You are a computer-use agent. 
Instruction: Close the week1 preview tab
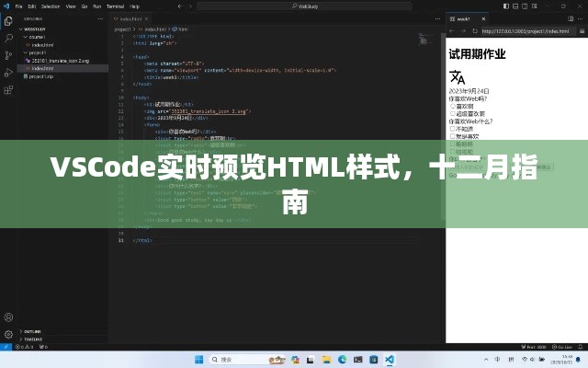484,18
